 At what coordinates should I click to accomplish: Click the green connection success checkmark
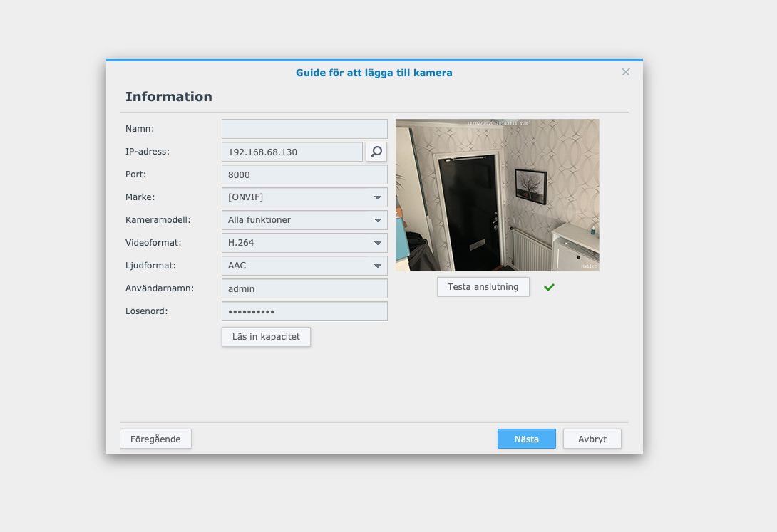(x=549, y=287)
